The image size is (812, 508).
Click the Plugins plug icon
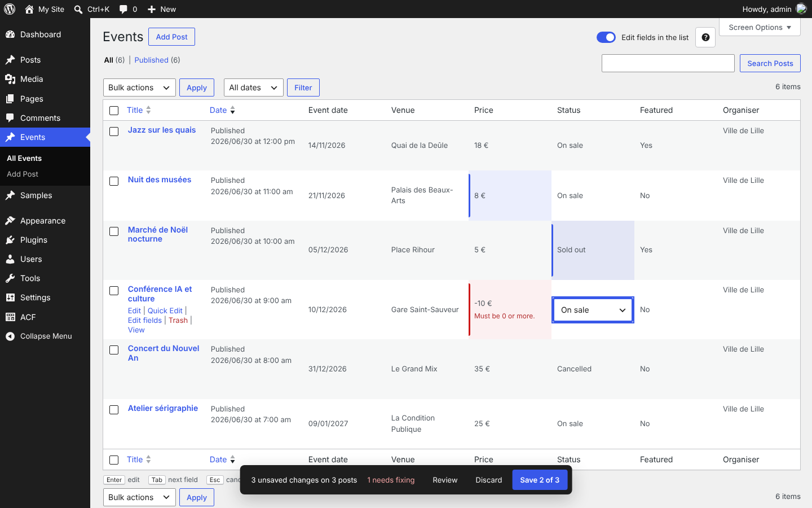[10, 240]
